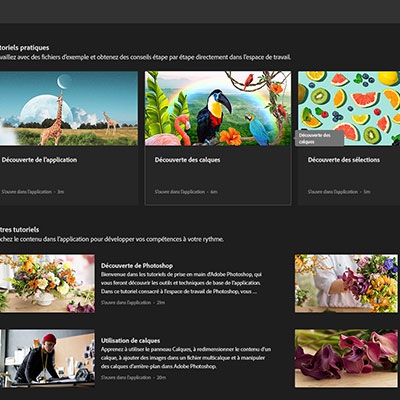Viewport: 400px width, 400px height.
Task: Click the 'Utilisation de calques' description paragraph
Action: tap(186, 358)
